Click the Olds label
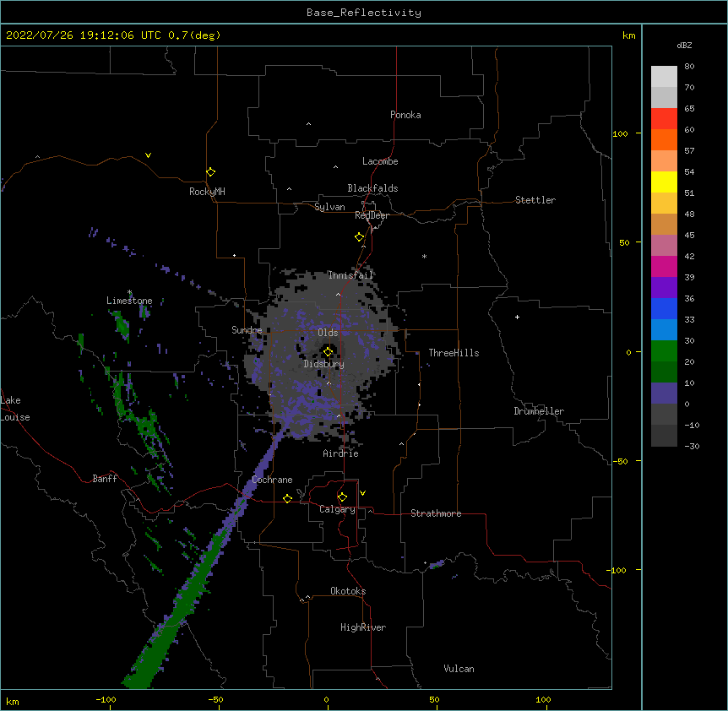728x711 pixels. [x=328, y=333]
